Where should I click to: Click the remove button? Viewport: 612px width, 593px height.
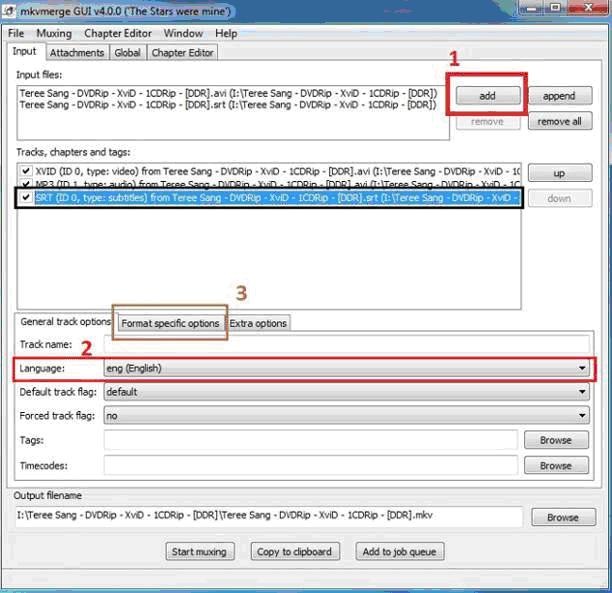(487, 122)
